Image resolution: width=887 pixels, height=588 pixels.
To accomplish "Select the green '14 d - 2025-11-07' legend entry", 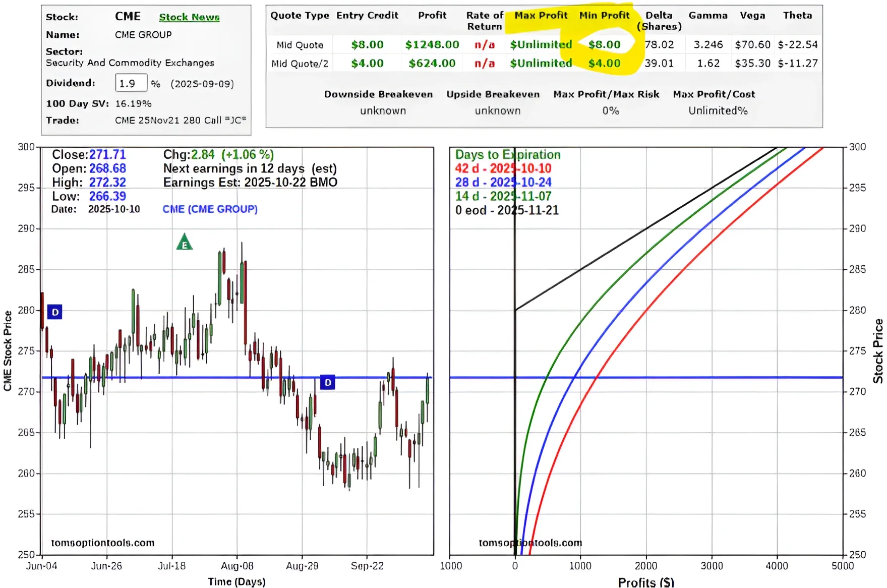I will (x=503, y=196).
